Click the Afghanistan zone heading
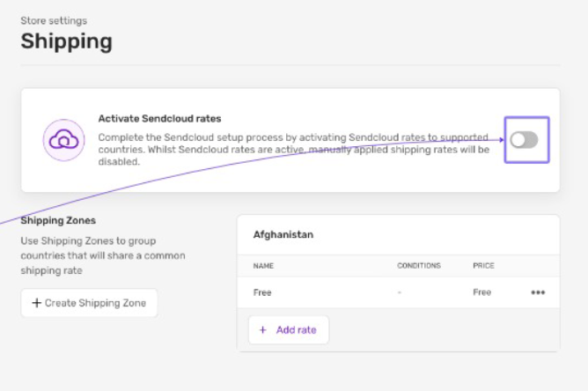 coord(283,234)
